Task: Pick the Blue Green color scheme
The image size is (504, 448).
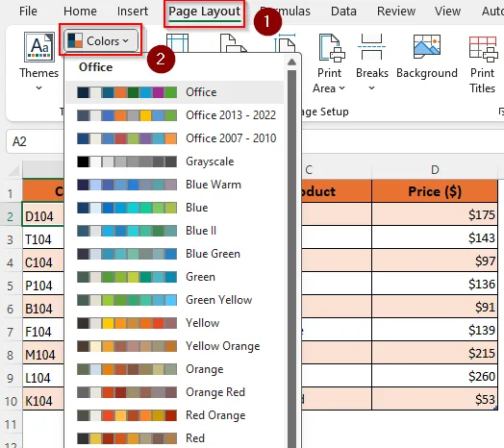Action: tap(174, 254)
